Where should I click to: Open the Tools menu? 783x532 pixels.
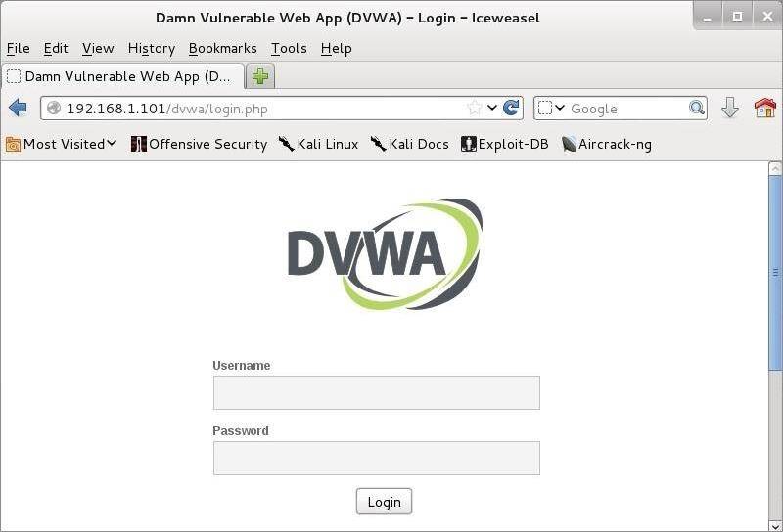point(289,49)
